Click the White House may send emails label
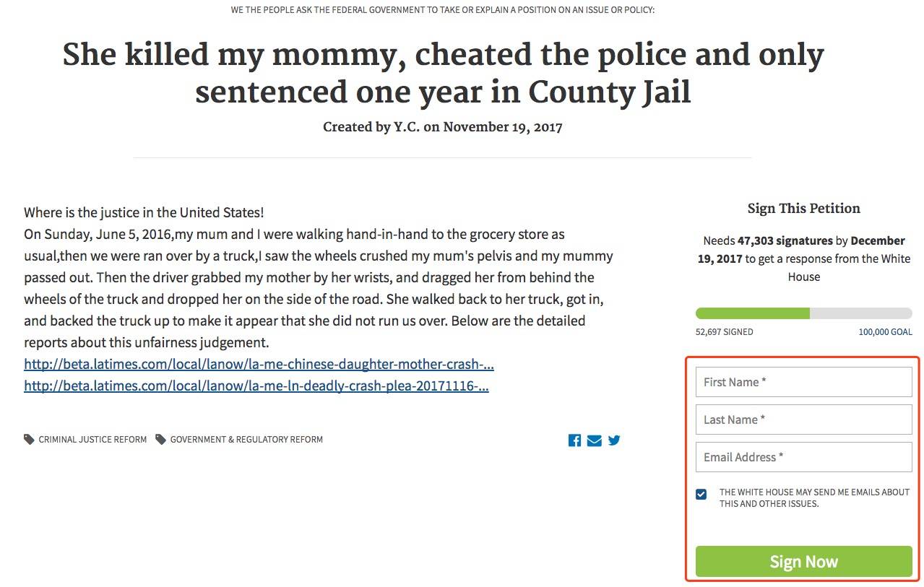Image resolution: width=924 pixels, height=587 pixels. point(814,497)
